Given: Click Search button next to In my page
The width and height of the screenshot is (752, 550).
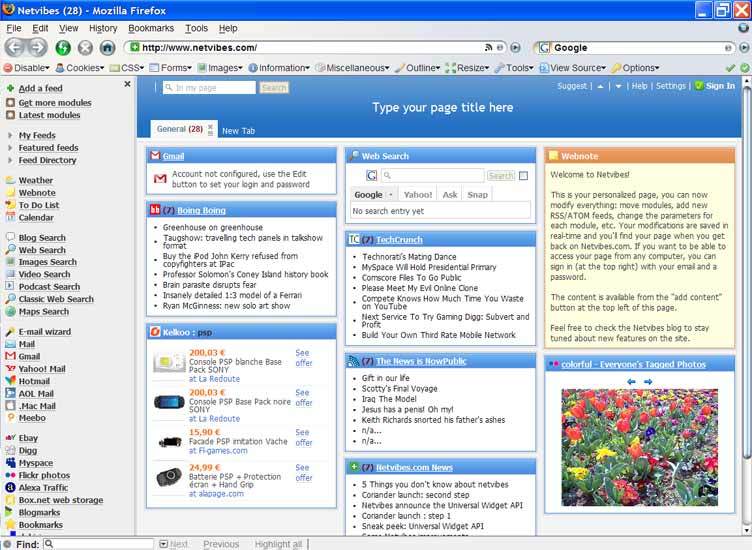Looking at the screenshot, I should coord(274,88).
